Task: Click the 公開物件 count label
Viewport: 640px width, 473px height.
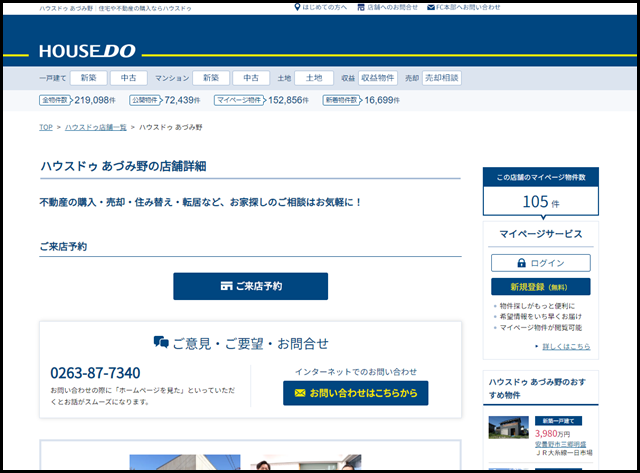Action: [145, 100]
